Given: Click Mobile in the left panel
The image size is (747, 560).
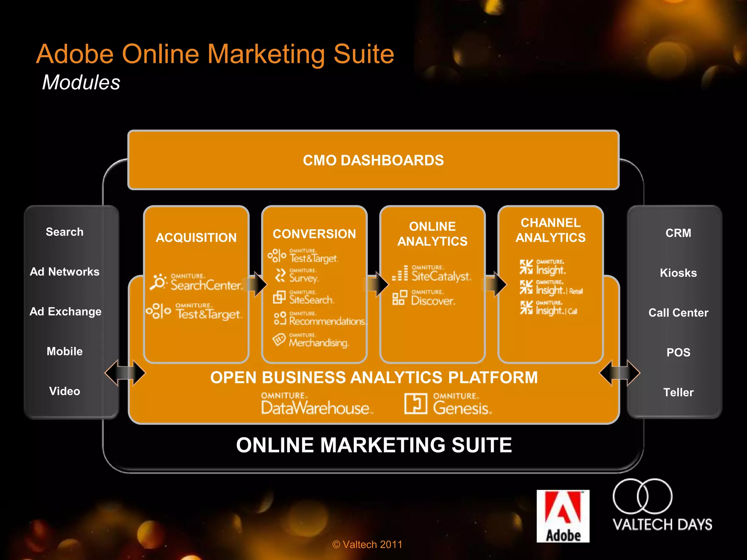Looking at the screenshot, I should [x=65, y=351].
